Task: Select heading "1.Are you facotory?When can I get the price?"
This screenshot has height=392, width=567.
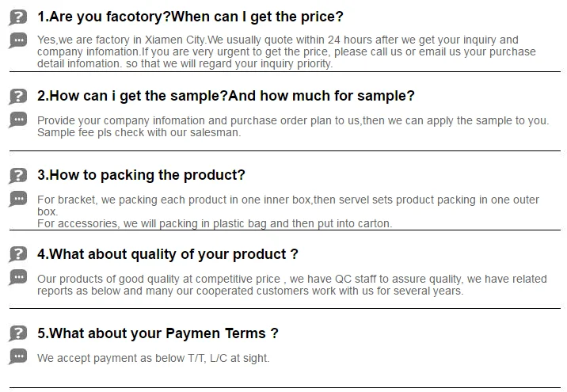Action: [190, 17]
